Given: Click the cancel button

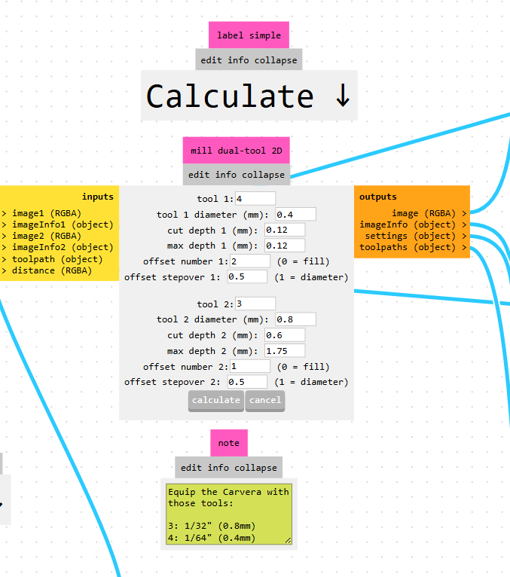Looking at the screenshot, I should point(265,401).
